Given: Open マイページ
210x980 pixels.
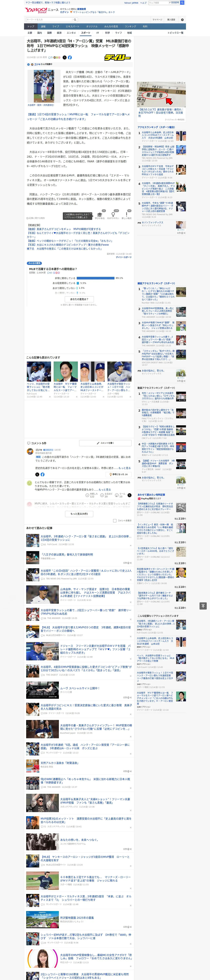Looking at the screenshot, I should pos(157,20).
